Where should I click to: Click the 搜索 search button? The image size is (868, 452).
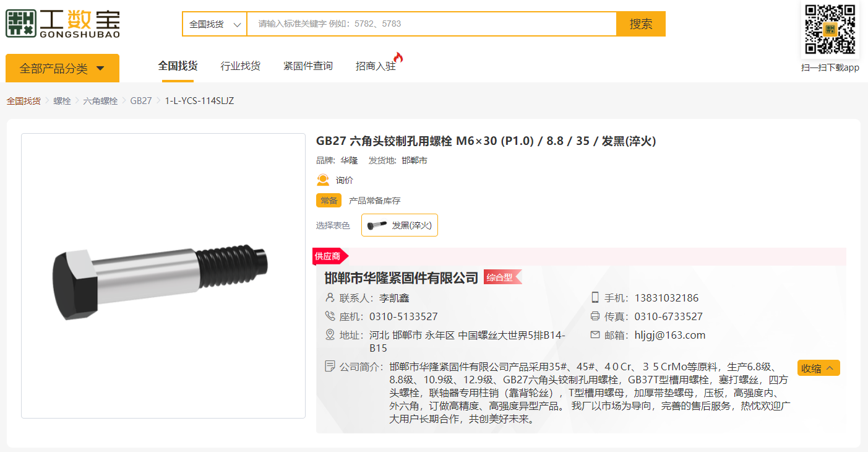pos(640,24)
